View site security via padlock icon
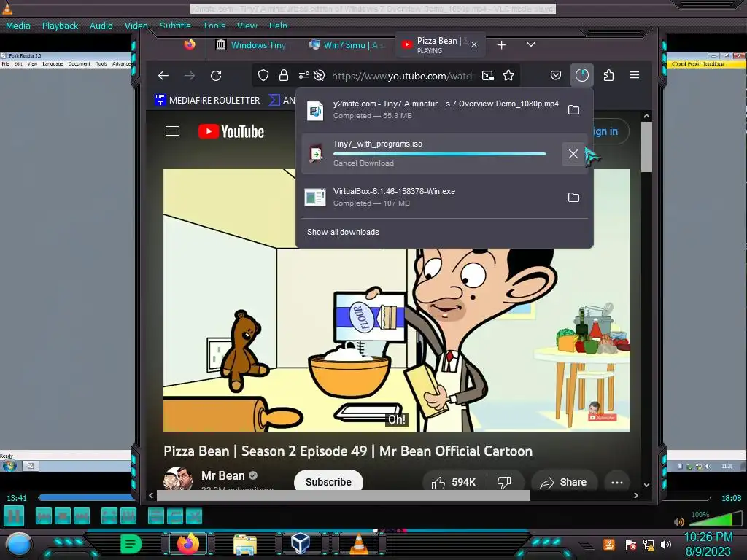747x560 pixels. pyautogui.click(x=284, y=75)
